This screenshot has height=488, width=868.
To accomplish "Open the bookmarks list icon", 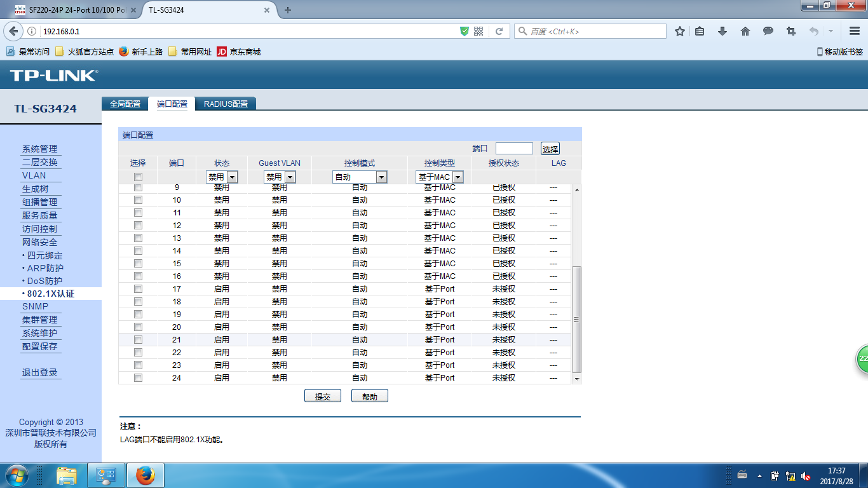I will click(x=700, y=31).
